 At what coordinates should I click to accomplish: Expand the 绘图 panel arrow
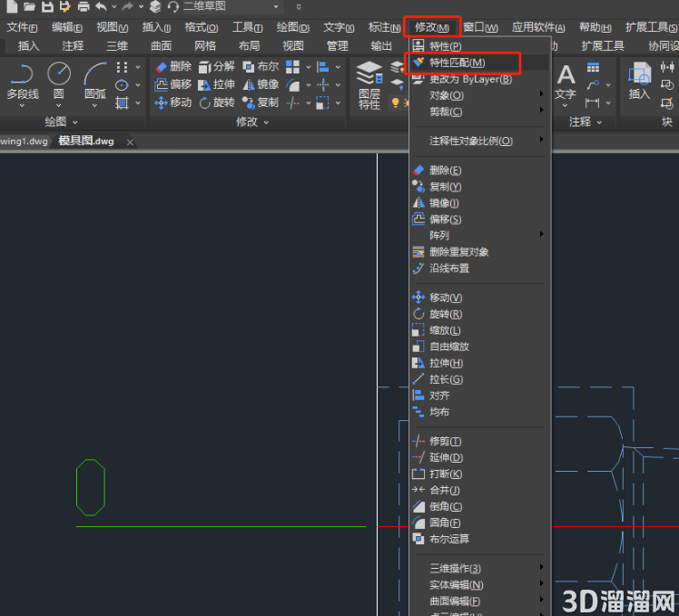75,122
